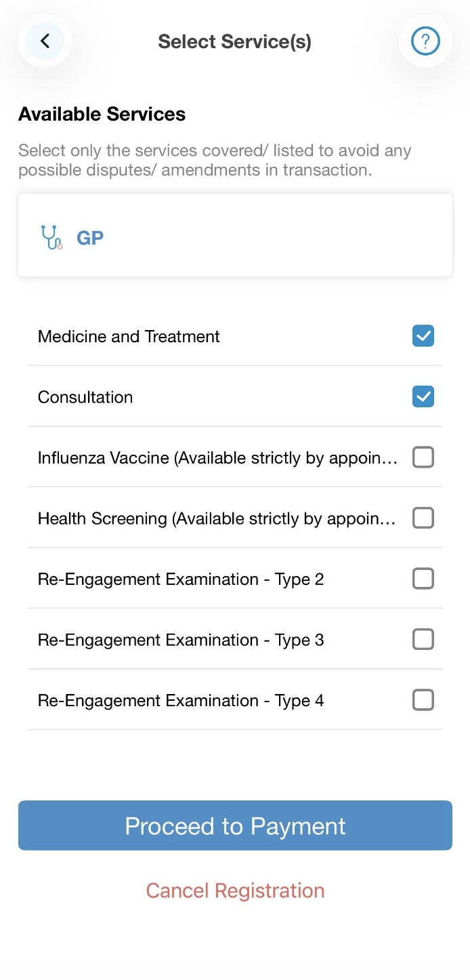Tap the back arrow icon
The width and height of the screenshot is (470, 980).
tap(45, 41)
